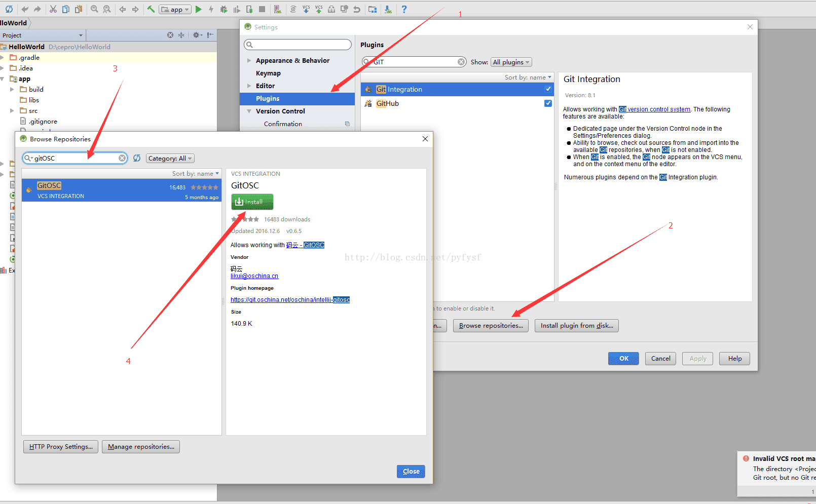Open Project panel gear options

pos(197,35)
